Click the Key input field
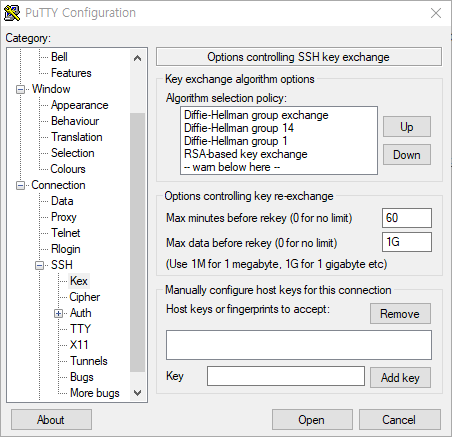Screen dimensions: 452x437 point(286,376)
